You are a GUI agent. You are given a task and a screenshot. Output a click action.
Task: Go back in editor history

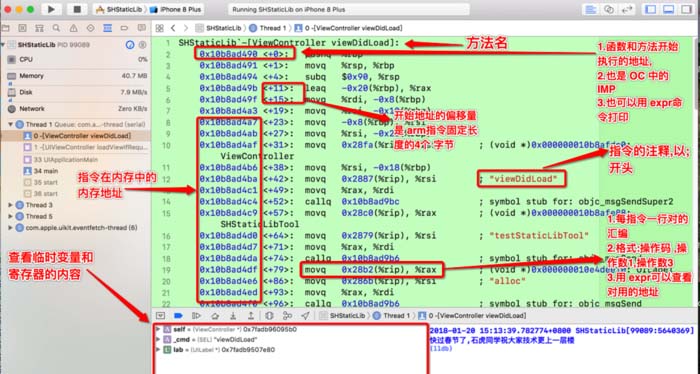point(173,28)
